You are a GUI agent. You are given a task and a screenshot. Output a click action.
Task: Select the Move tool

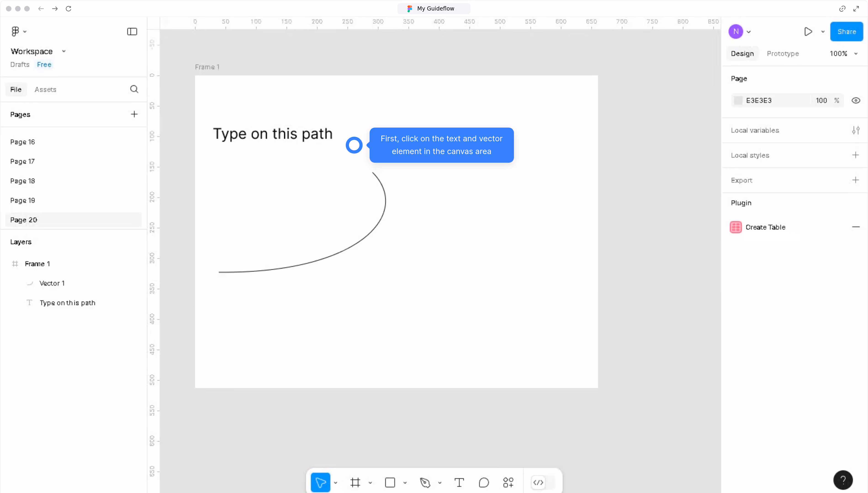pyautogui.click(x=321, y=482)
